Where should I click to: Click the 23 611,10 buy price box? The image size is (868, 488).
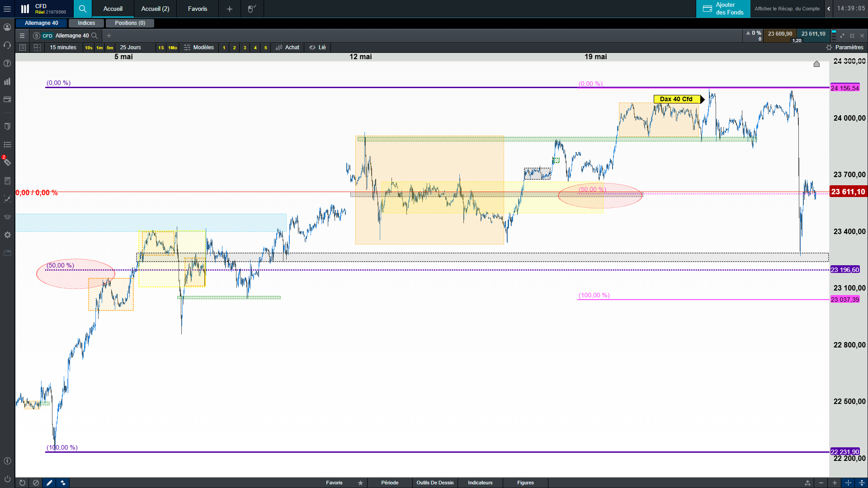(x=813, y=34)
